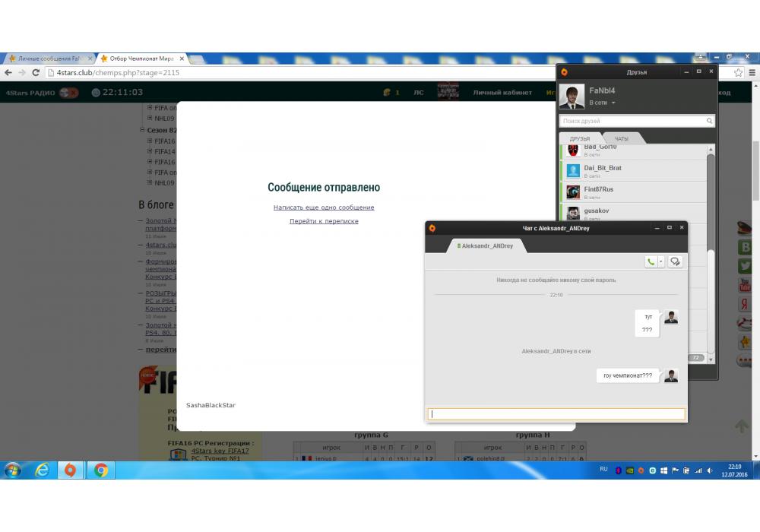Screen dimensions: 760x532
Task: Open call options dropdown arrow in chat
Action: pos(660,261)
